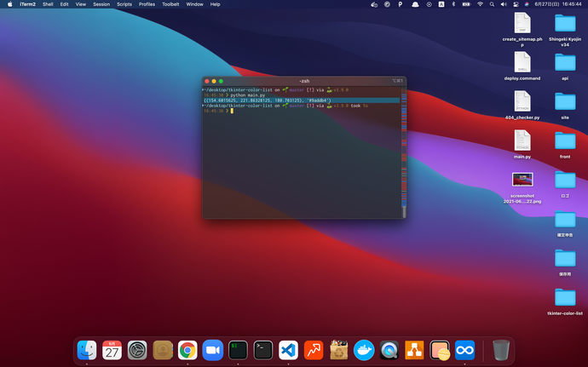Click the green zoom button of iTerm window
Image resolution: width=588 pixels, height=367 pixels.
tap(221, 81)
